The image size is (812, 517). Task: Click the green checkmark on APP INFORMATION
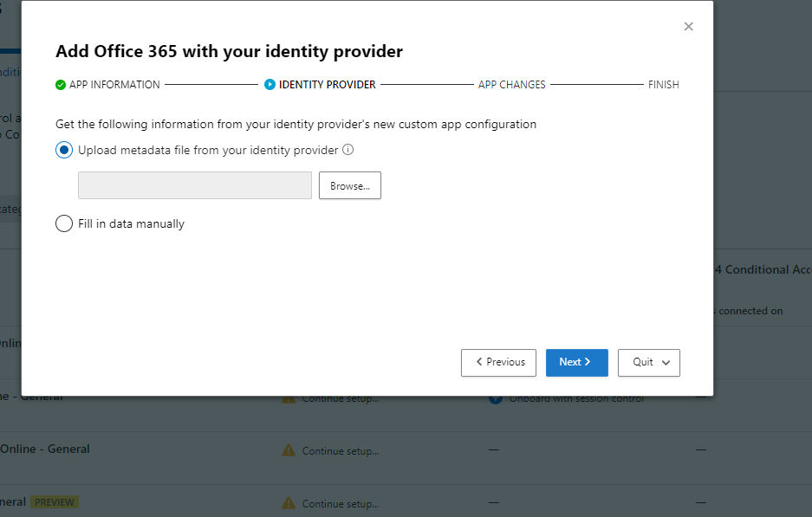[61, 85]
